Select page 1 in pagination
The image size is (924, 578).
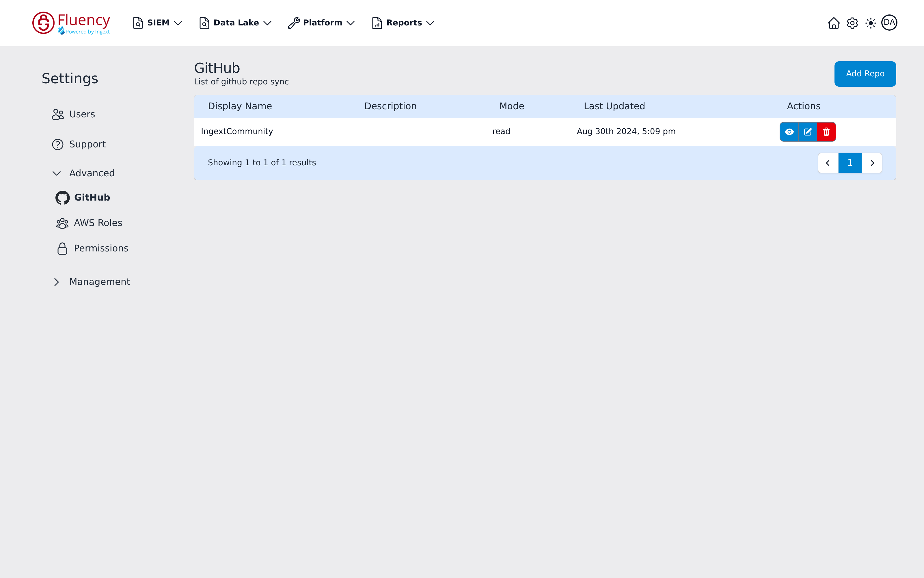point(850,163)
